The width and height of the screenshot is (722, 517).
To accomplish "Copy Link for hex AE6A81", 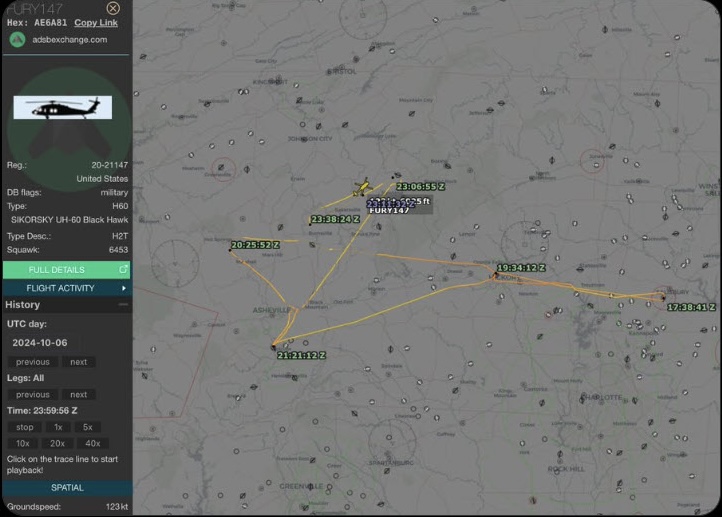I will 96,23.
